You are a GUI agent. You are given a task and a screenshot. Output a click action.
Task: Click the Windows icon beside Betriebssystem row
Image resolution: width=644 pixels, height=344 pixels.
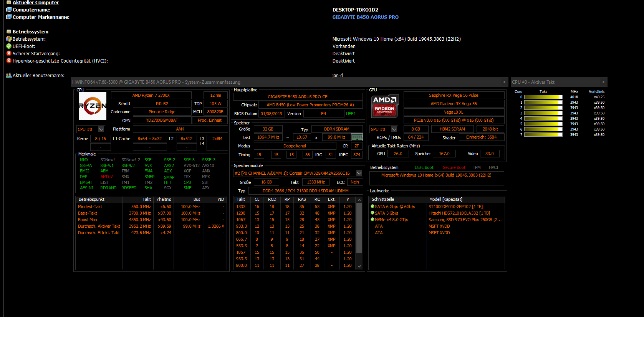(x=9, y=39)
